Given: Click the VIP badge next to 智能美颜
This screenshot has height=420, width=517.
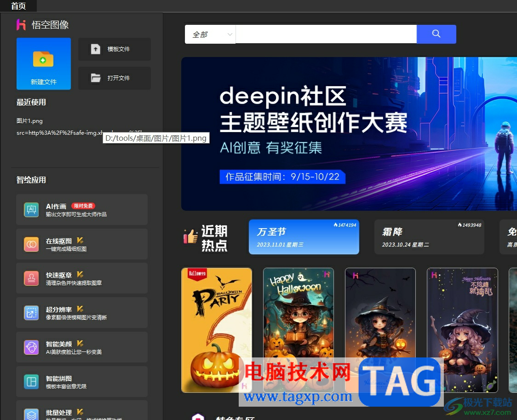Looking at the screenshot, I should tap(80, 344).
